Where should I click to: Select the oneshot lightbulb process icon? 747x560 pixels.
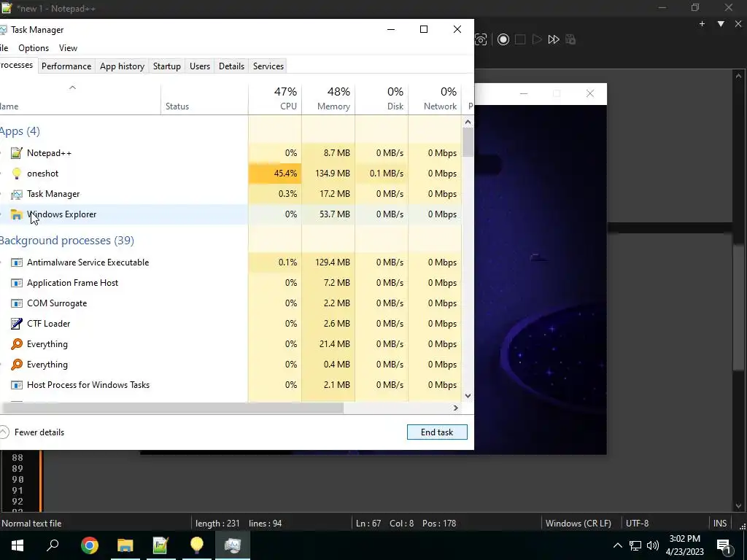pyautogui.click(x=17, y=174)
